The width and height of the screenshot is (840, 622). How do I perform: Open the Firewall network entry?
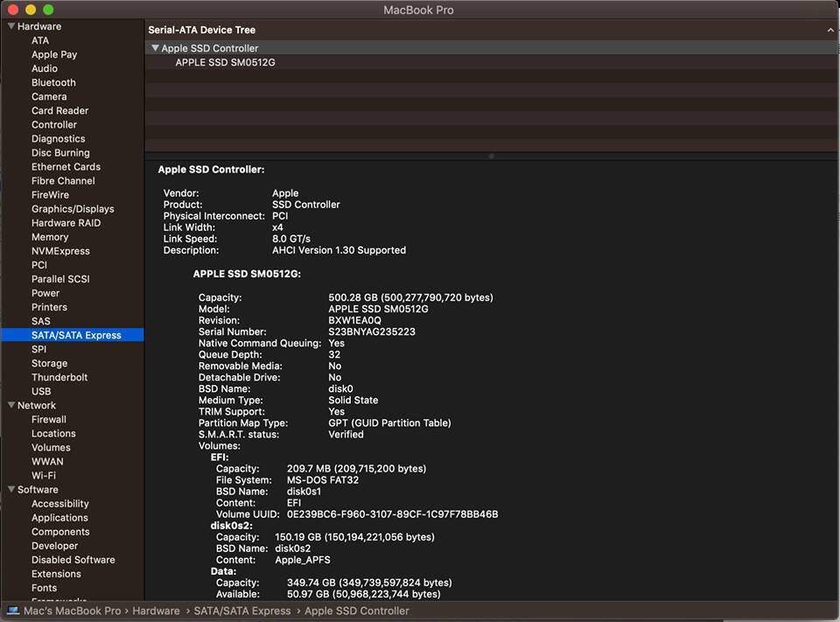coord(49,419)
